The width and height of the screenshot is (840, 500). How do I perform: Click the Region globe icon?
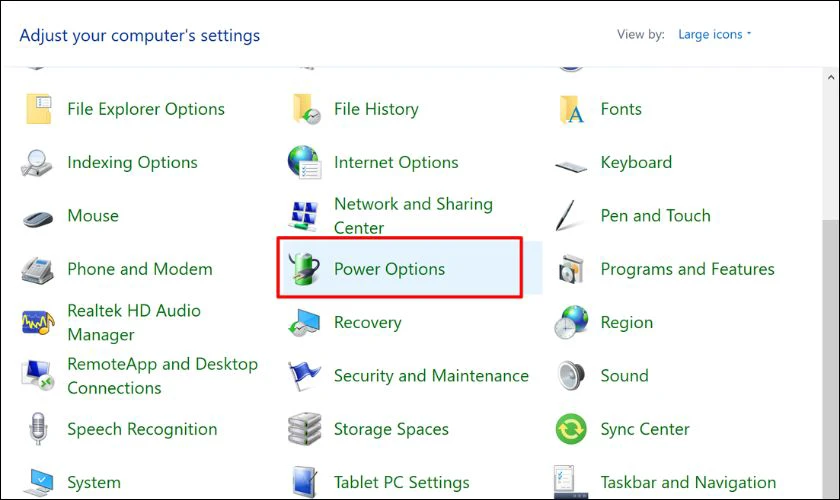pyautogui.click(x=571, y=323)
